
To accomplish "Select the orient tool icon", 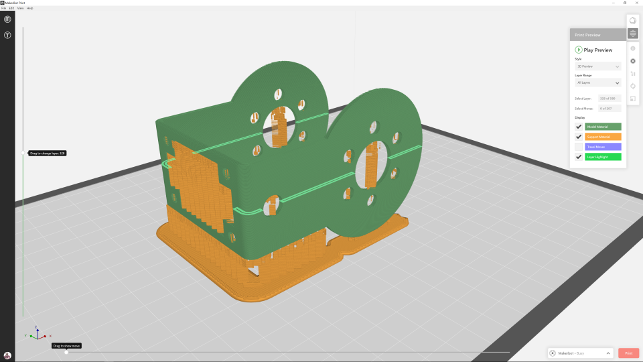I will [633, 86].
